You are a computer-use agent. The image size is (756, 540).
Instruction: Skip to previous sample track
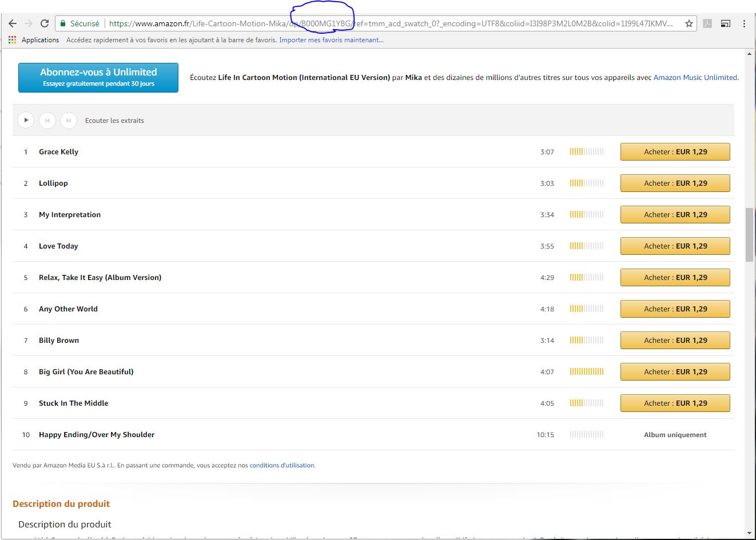point(47,120)
